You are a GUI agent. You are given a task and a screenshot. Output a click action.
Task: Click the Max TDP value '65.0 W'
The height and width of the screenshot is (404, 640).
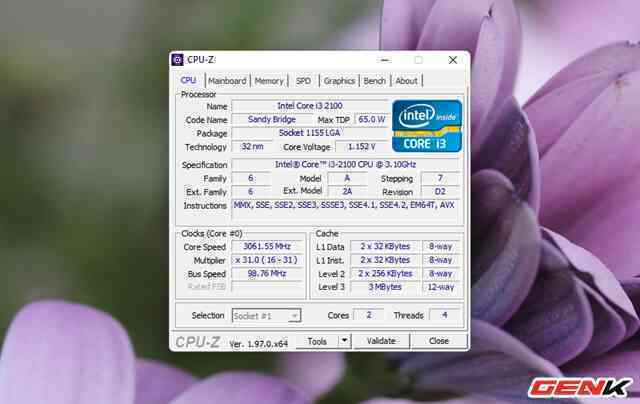pos(371,120)
